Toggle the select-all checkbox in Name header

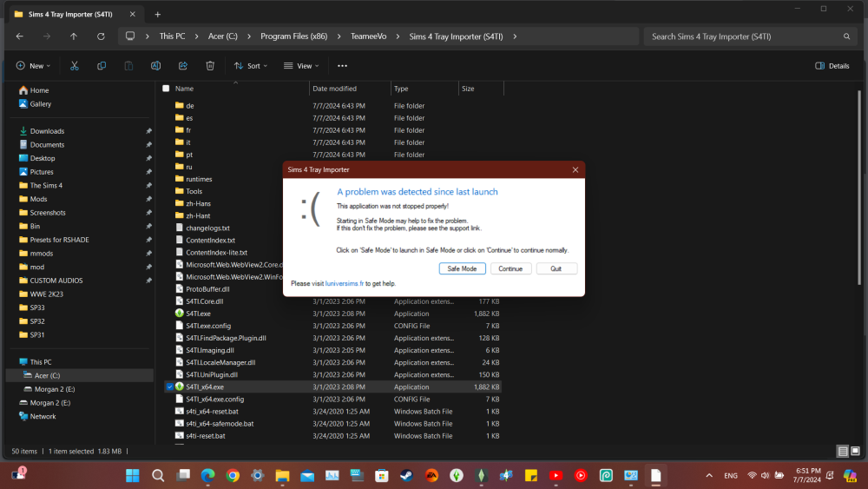pyautogui.click(x=166, y=89)
